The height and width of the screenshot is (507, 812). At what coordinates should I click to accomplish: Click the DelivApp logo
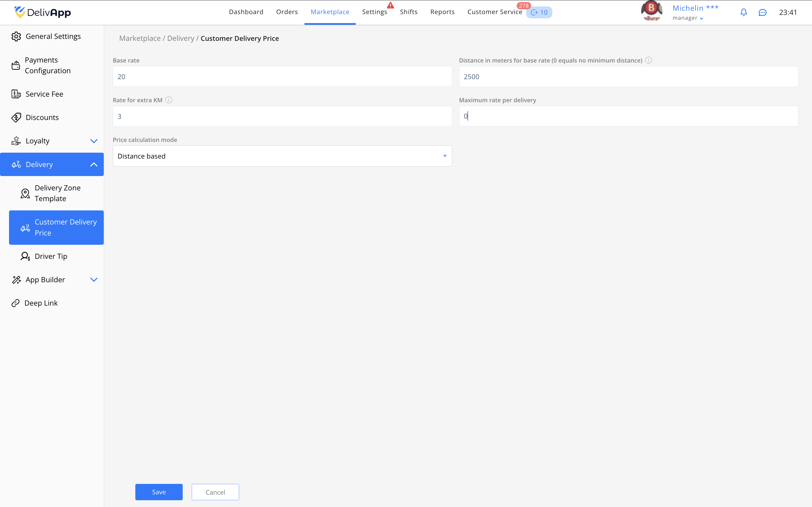pyautogui.click(x=43, y=12)
